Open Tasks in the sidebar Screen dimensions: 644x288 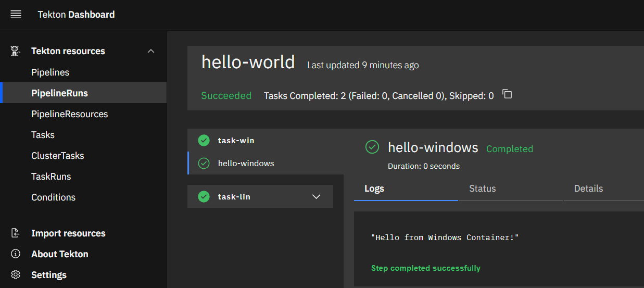[83, 135]
